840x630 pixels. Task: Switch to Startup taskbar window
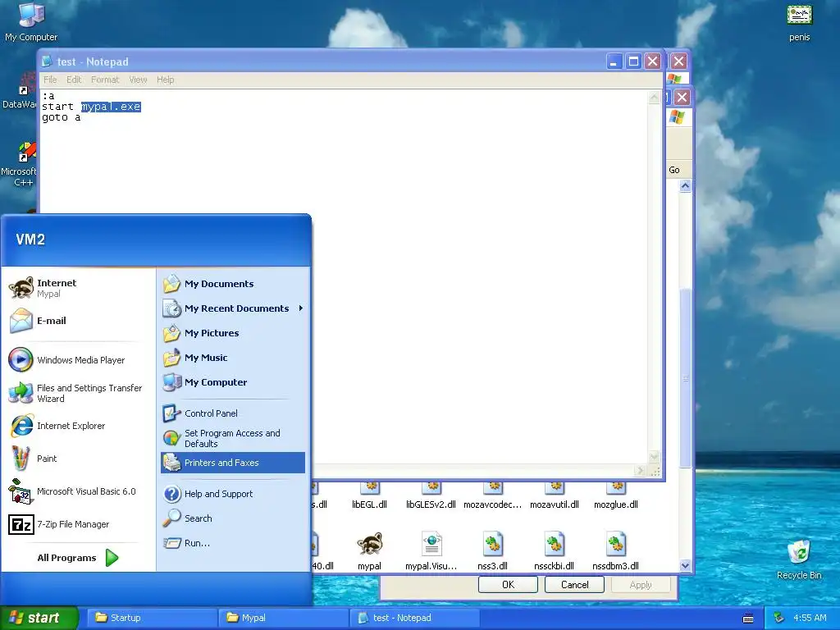[x=153, y=618]
